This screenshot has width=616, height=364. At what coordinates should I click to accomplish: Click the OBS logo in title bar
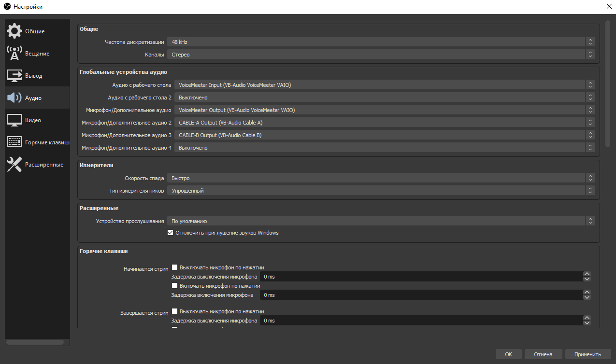(7, 7)
